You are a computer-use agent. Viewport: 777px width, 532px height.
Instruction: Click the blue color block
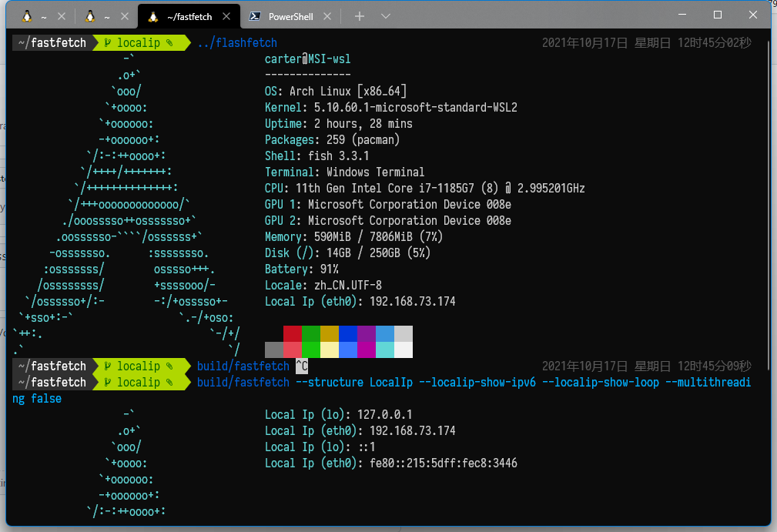348,333
